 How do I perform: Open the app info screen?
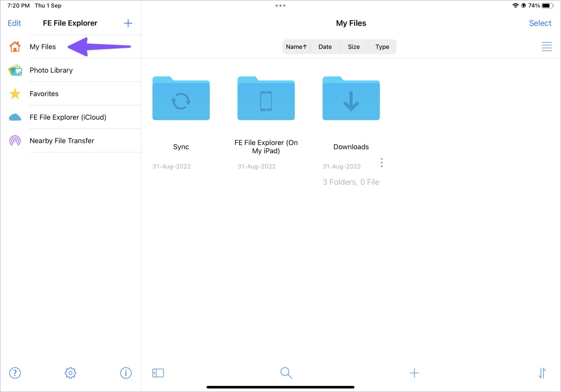click(126, 373)
